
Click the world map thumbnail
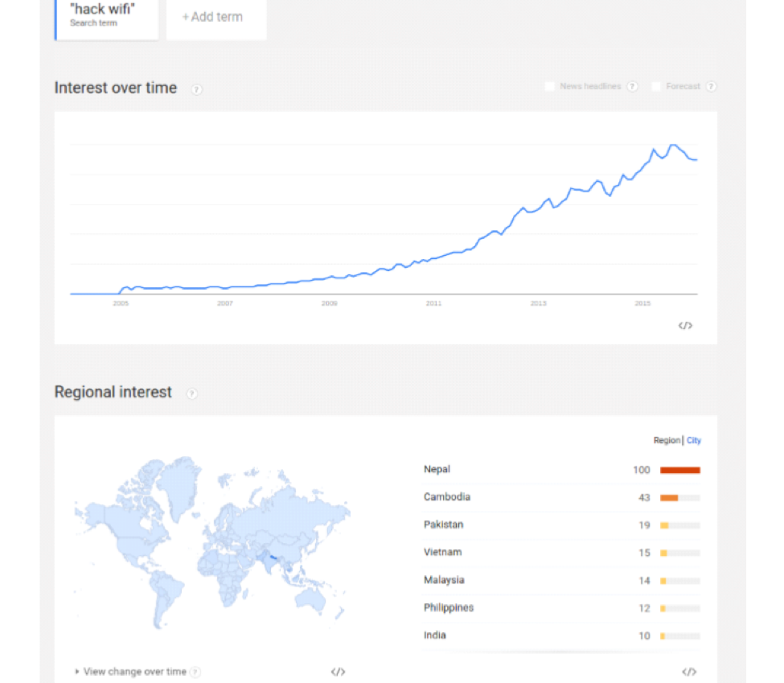(x=212, y=542)
